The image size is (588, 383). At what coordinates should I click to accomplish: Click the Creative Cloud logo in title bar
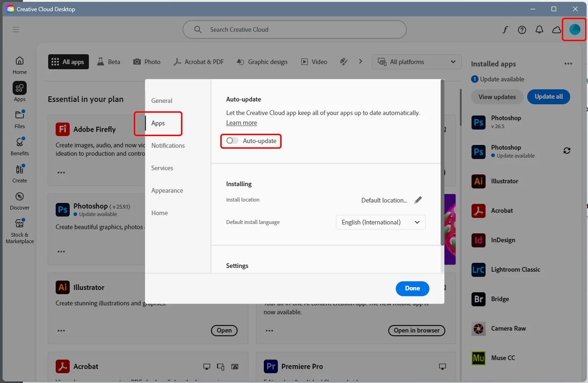pos(10,9)
